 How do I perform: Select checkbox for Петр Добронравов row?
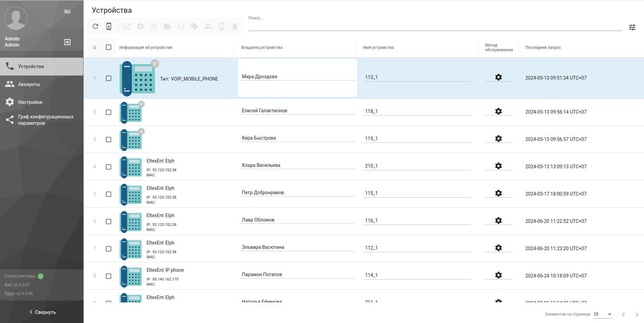click(x=109, y=194)
